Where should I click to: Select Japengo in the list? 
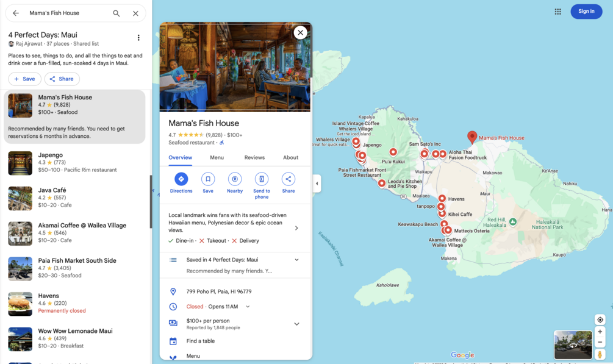pyautogui.click(x=74, y=163)
